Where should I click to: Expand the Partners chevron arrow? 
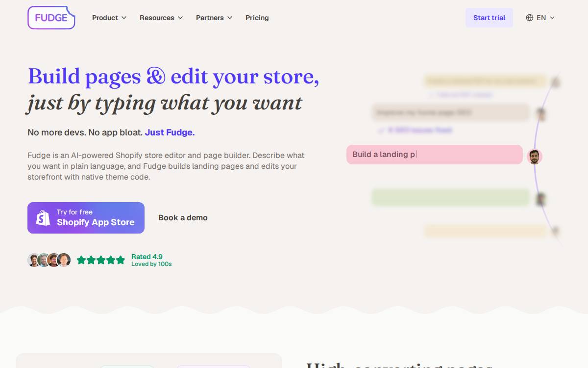(230, 18)
